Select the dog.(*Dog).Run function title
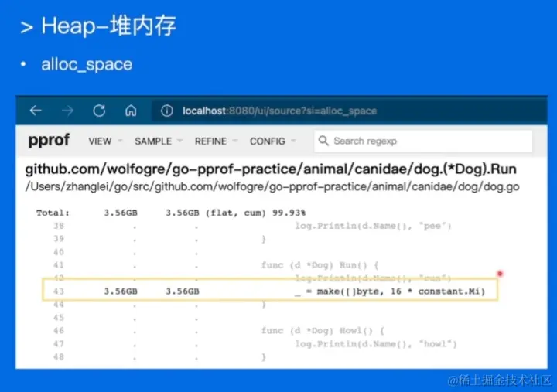The height and width of the screenshot is (392, 557). (271, 169)
